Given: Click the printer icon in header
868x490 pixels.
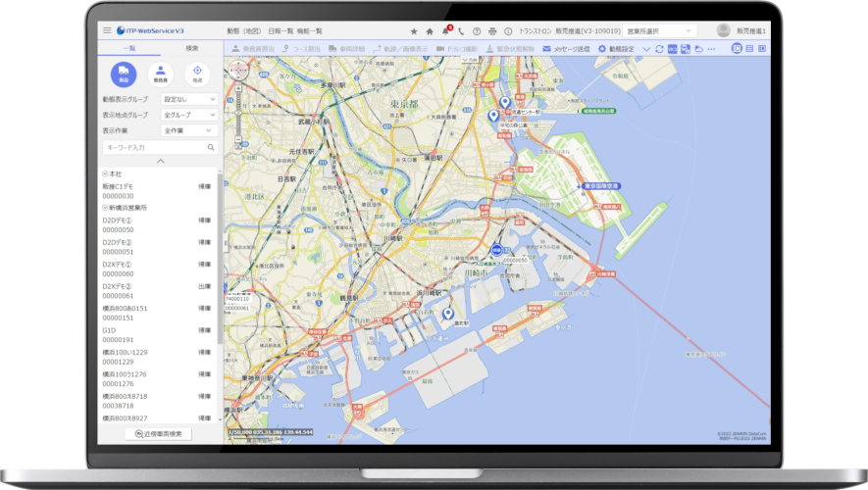Looking at the screenshot, I should click(492, 31).
